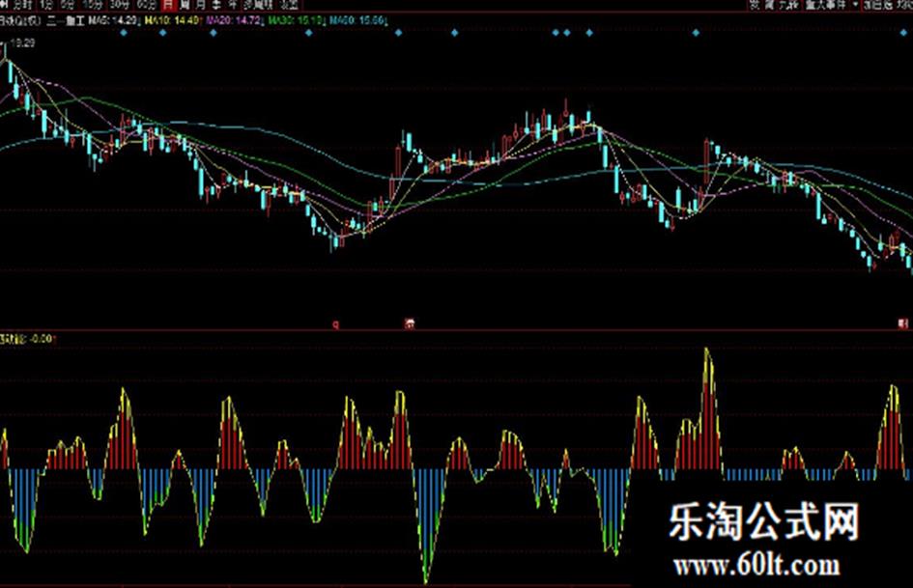
Task: Click the green MA30 indicator label
Action: (x=296, y=20)
